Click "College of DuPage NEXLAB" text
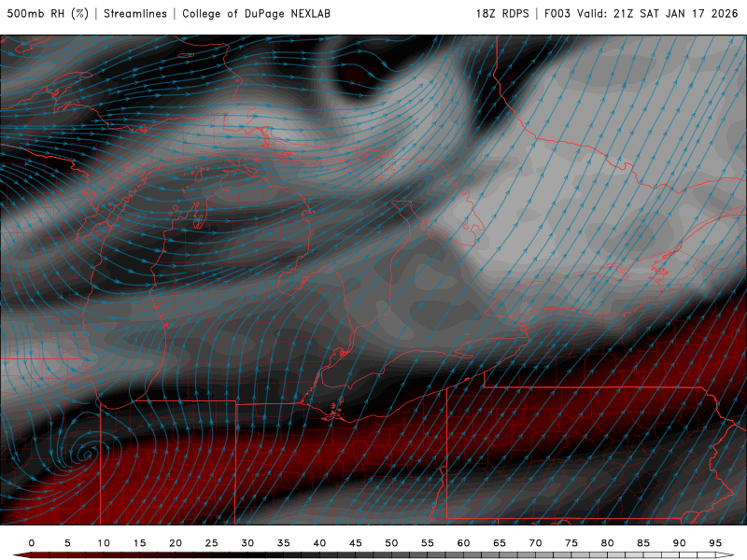The image size is (747, 560). pos(256,13)
